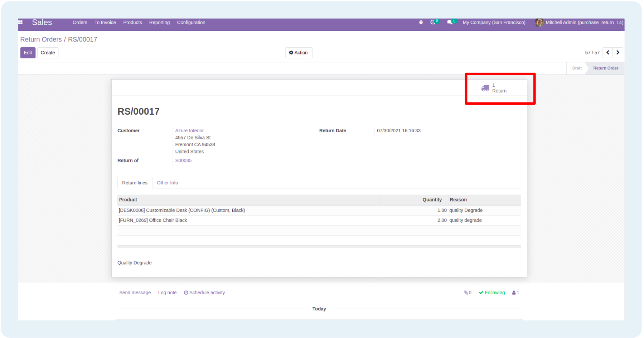Switch to the Return lines tab
644x338 pixels.
pyautogui.click(x=135, y=183)
